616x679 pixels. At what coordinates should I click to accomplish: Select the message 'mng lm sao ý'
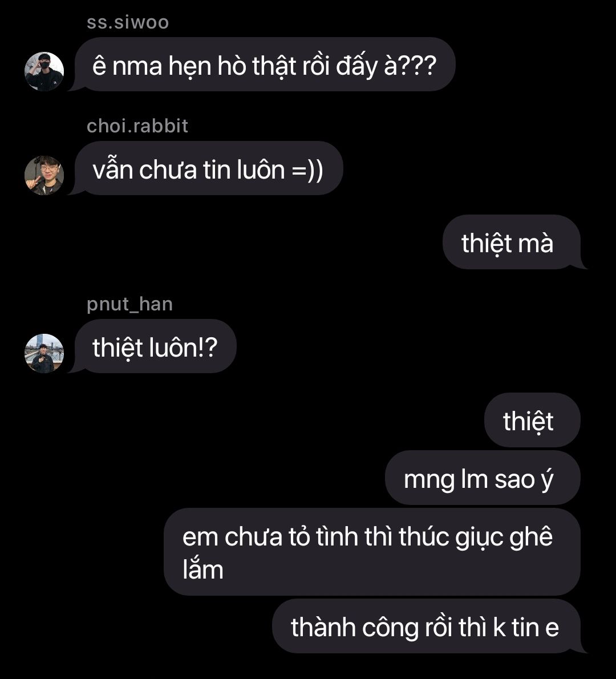tap(482, 478)
